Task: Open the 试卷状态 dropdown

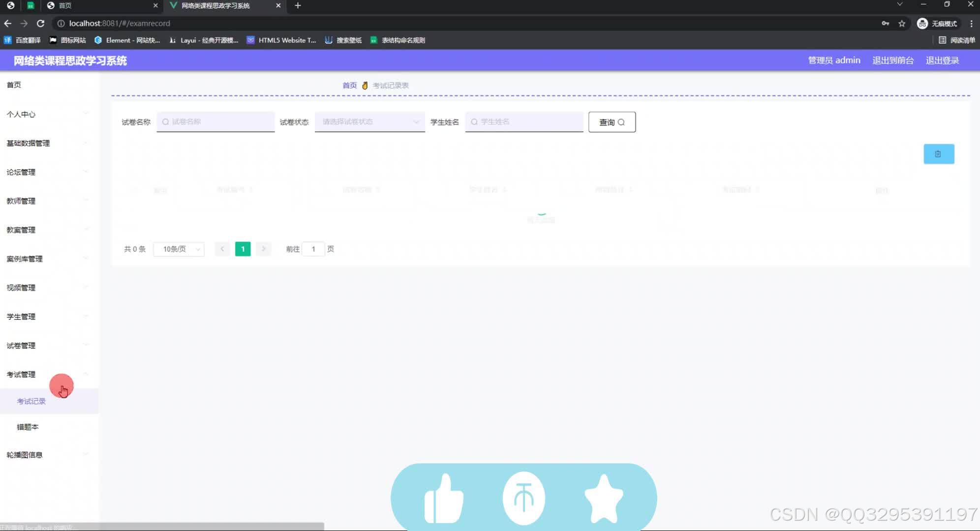Action: point(370,122)
